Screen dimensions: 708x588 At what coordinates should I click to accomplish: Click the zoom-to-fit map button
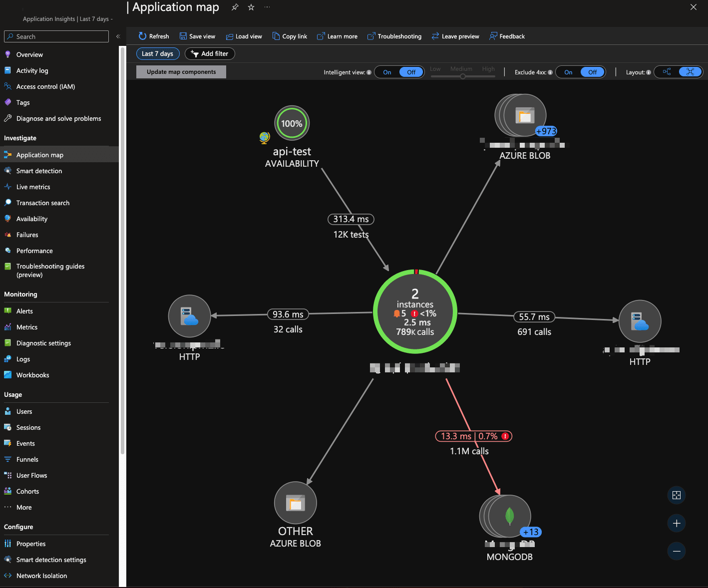(677, 495)
